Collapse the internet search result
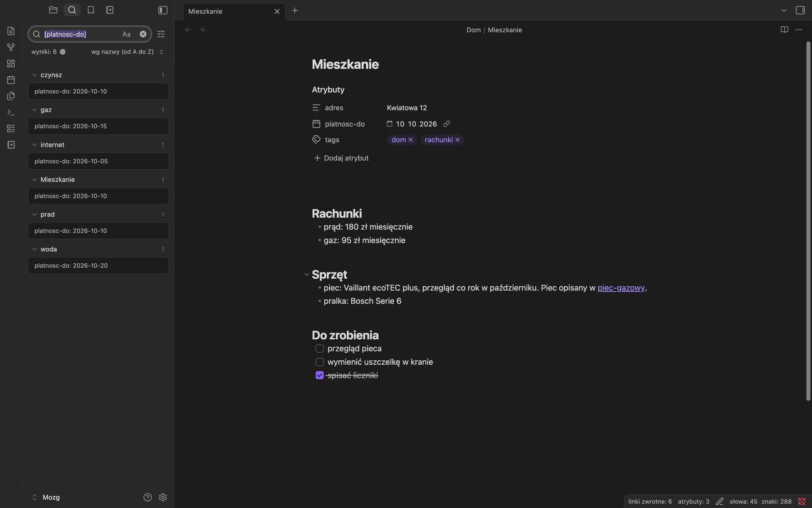The image size is (812, 508). click(34, 145)
